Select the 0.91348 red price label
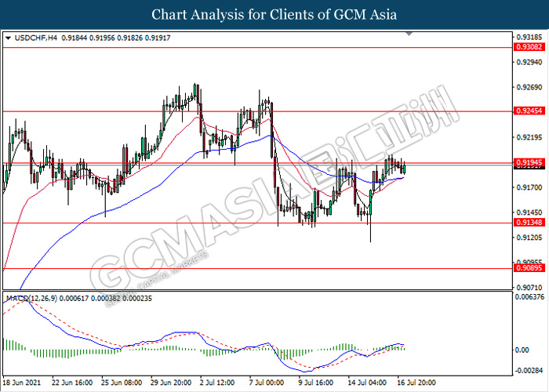 pyautogui.click(x=529, y=222)
